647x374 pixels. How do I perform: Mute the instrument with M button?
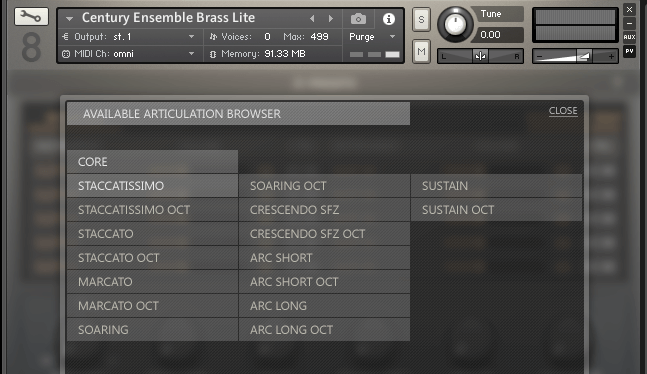[421, 52]
